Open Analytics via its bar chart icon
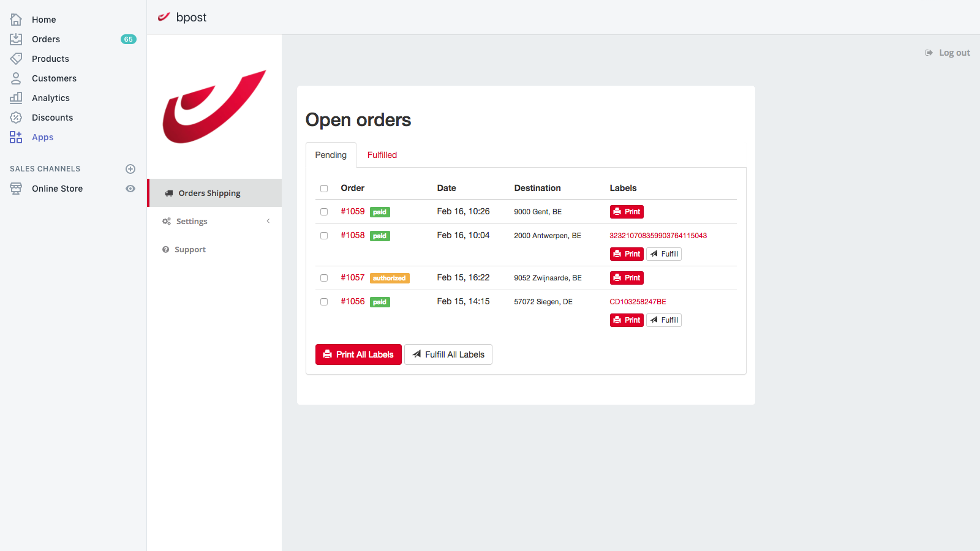 pyautogui.click(x=16, y=98)
